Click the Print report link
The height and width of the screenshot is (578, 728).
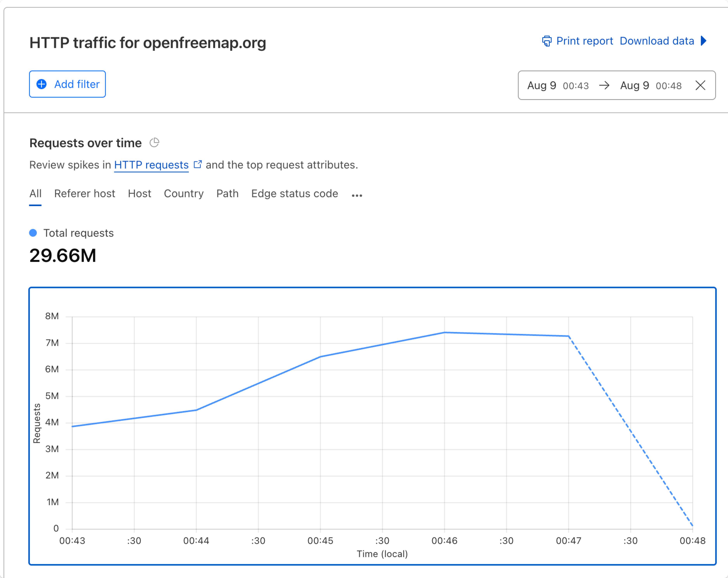coord(584,41)
